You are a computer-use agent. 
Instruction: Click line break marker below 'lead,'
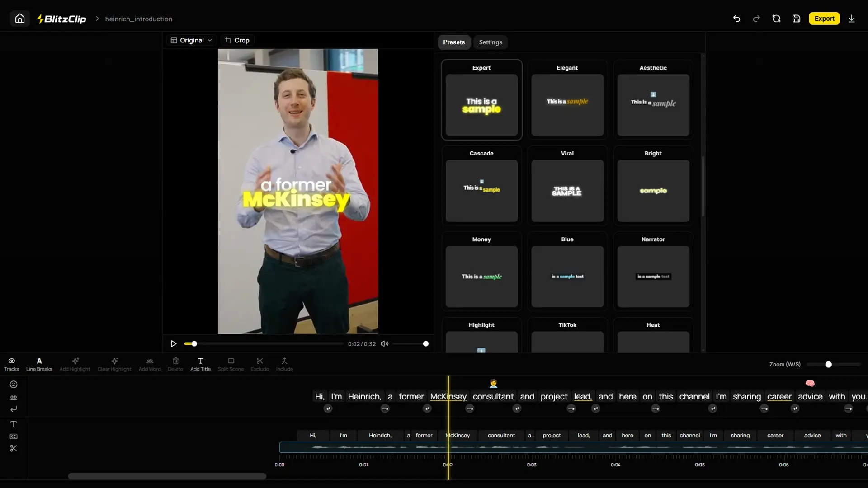pos(596,408)
